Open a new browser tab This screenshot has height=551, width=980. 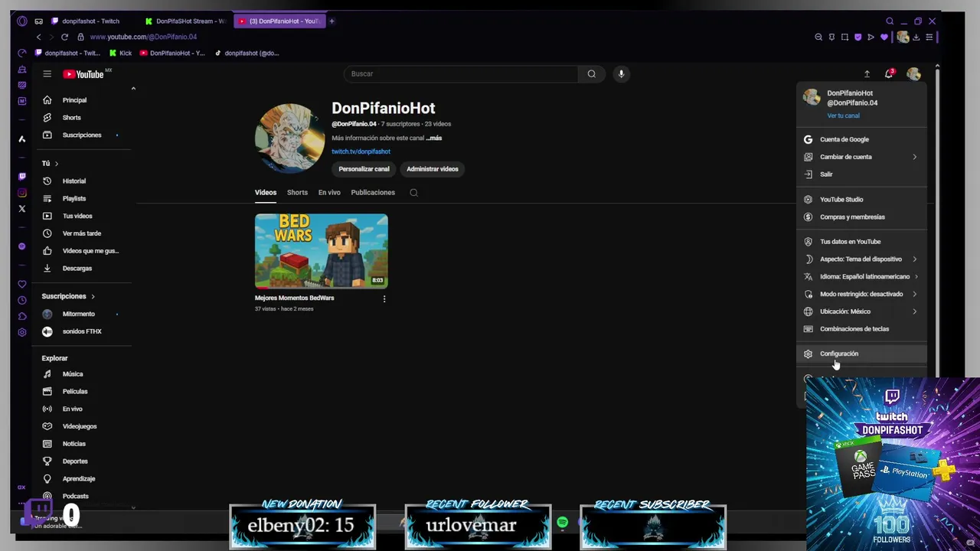click(332, 21)
